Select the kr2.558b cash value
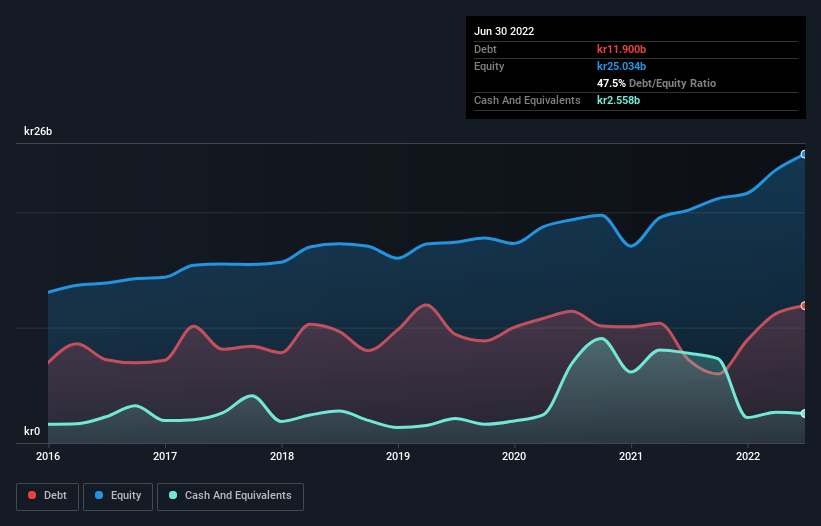Screen dimensions: 821x526 [618, 100]
